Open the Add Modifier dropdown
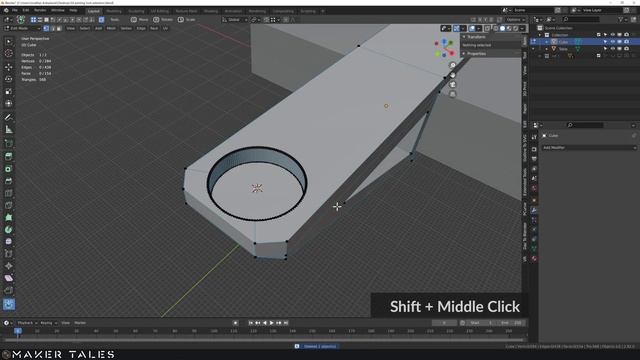 click(x=589, y=147)
